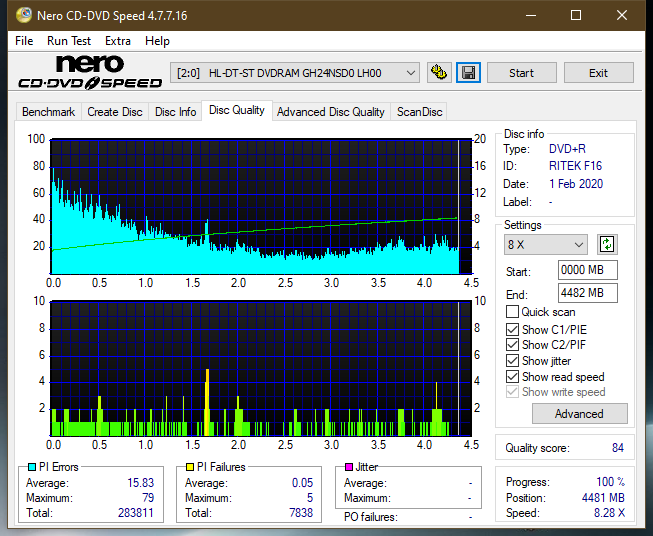Close the Nero CD-DVD Speed window
This screenshot has width=653, height=536.
click(x=622, y=15)
